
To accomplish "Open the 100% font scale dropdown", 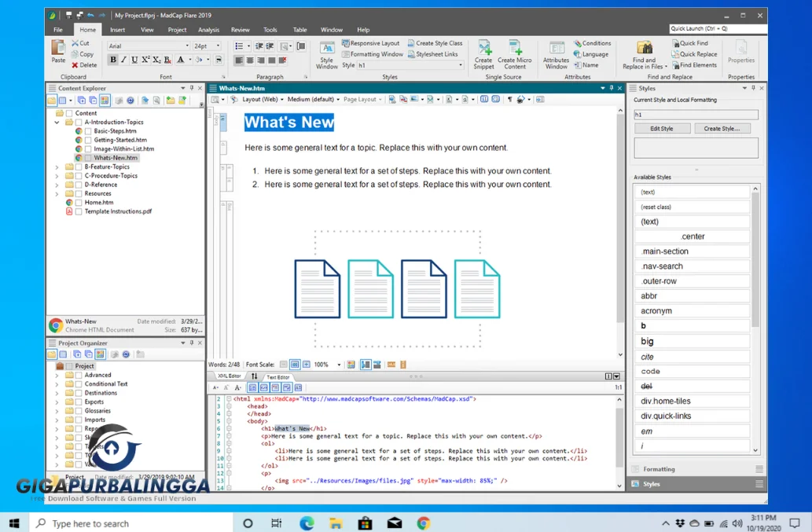I will click(x=340, y=365).
